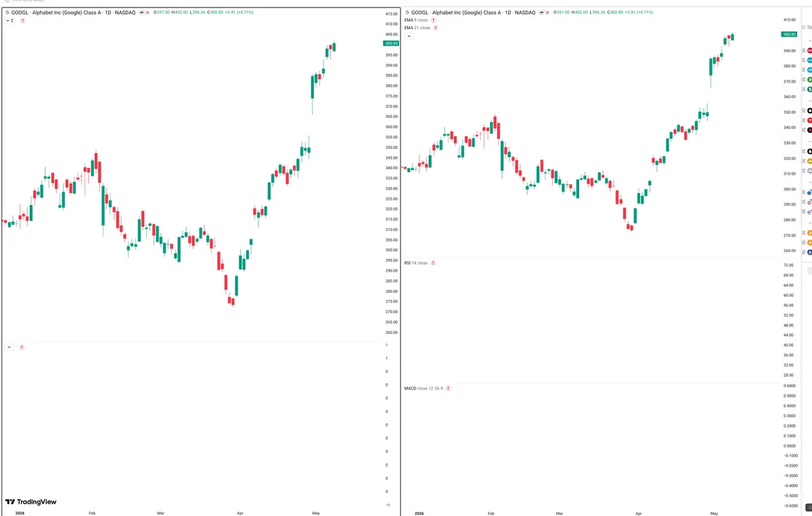Click error icon next to RSI 14 close

pyautogui.click(x=433, y=263)
